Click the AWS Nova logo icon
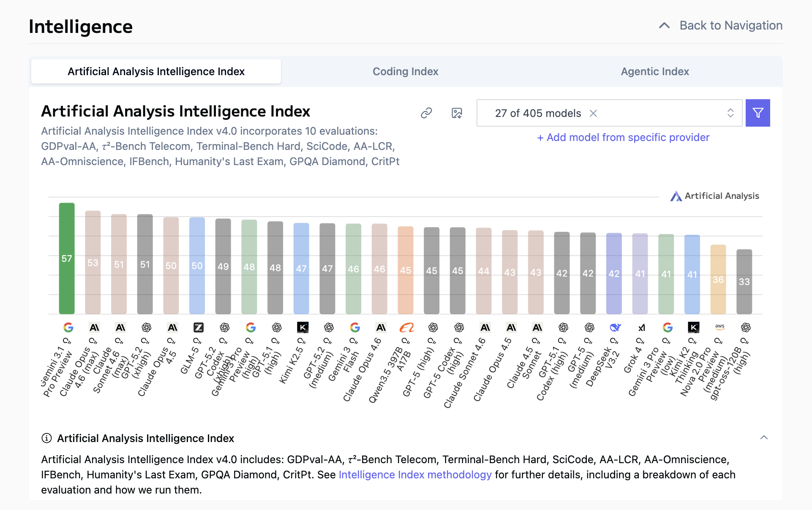The image size is (812, 510). [719, 327]
